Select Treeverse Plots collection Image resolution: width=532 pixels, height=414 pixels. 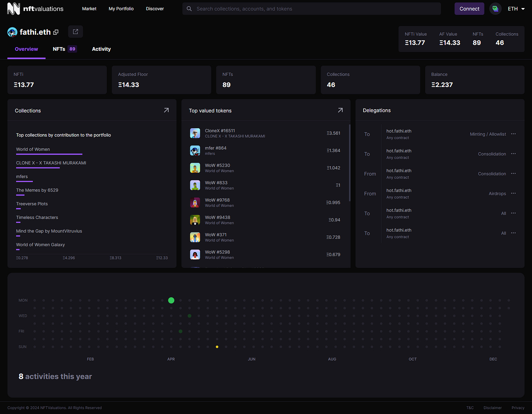click(32, 204)
